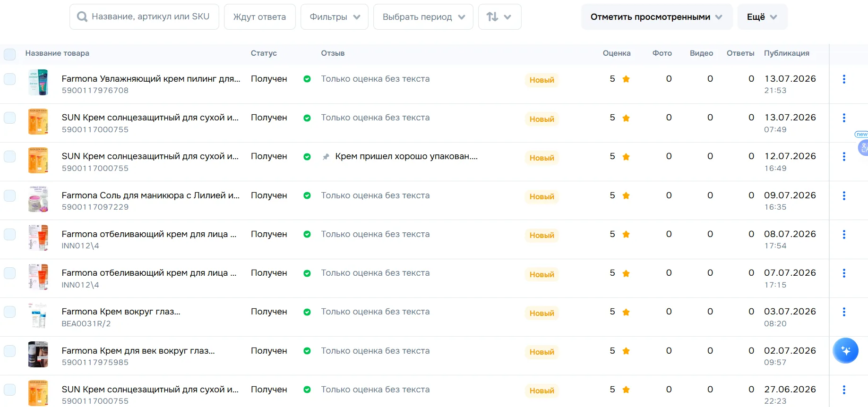This screenshot has height=407, width=868.
Task: Click the SKU text 5900117976708
Action: pos(95,91)
